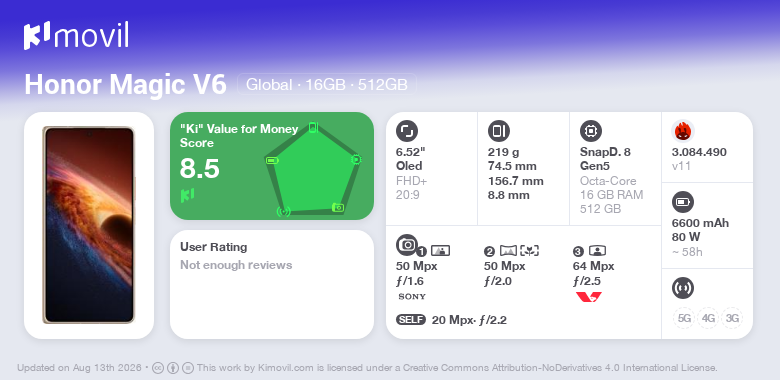Select the red sensor brand logo
The height and width of the screenshot is (380, 780).
tap(588, 297)
